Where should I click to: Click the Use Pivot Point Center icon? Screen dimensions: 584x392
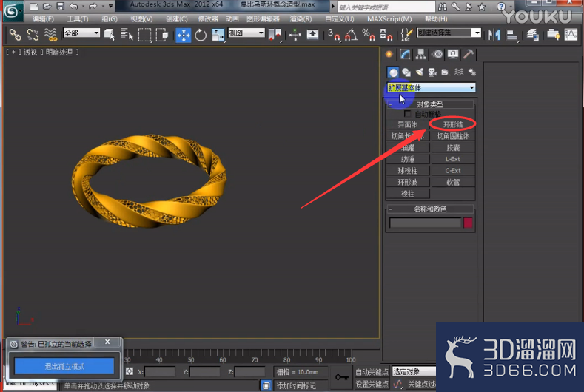(x=275, y=35)
